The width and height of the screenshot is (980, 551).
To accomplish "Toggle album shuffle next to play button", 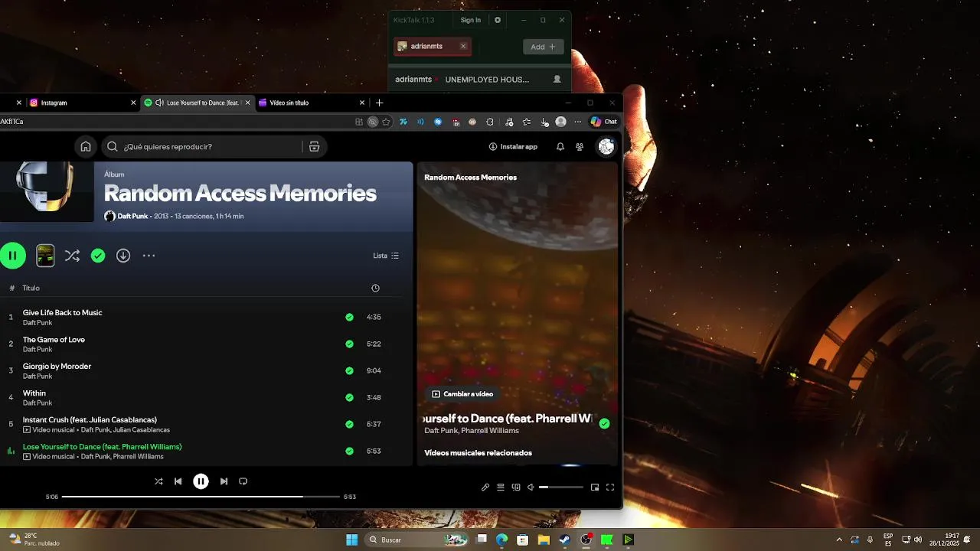I will tap(72, 256).
